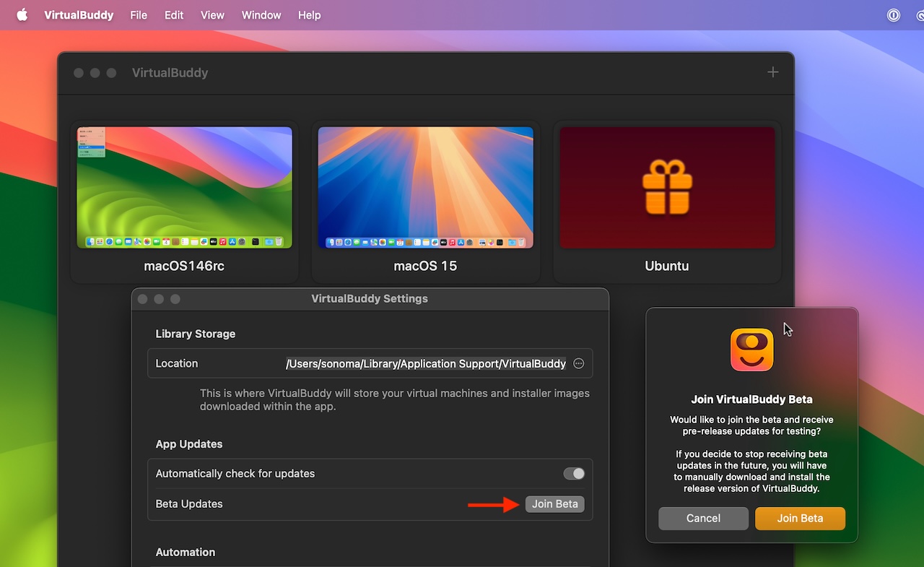Toggle Automatically check for updates switch
The width and height of the screenshot is (924, 567).
tap(574, 474)
